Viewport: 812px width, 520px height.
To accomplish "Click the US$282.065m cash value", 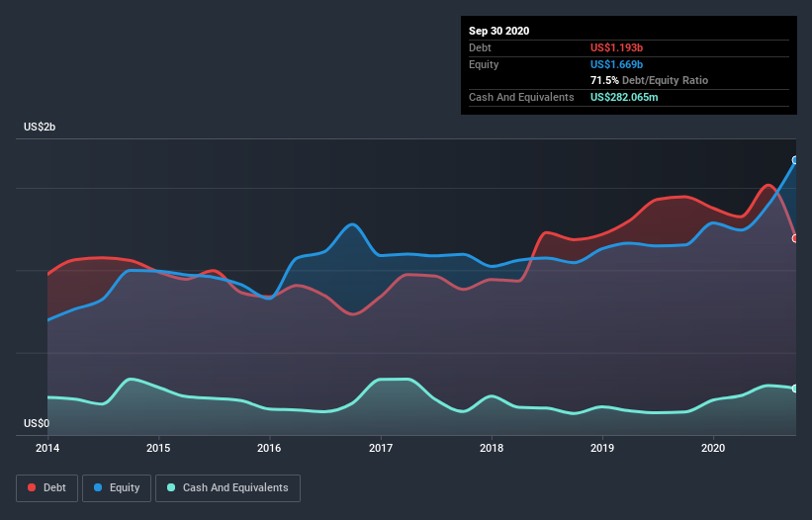I will [624, 97].
